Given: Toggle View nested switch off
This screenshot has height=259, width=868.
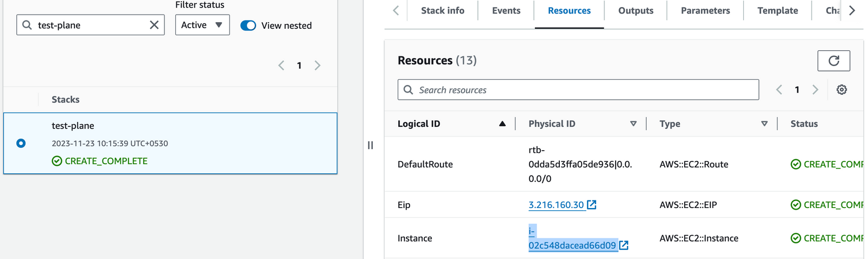Looking at the screenshot, I should (x=248, y=25).
